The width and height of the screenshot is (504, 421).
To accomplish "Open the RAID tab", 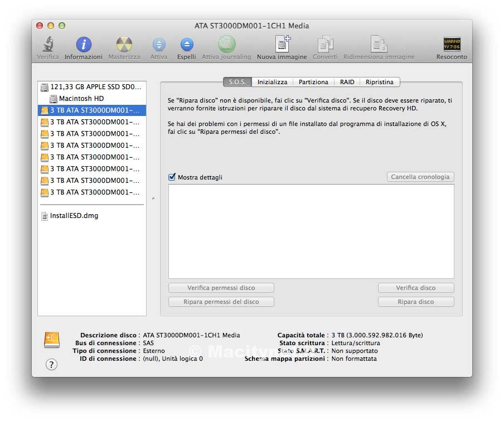I will 347,82.
